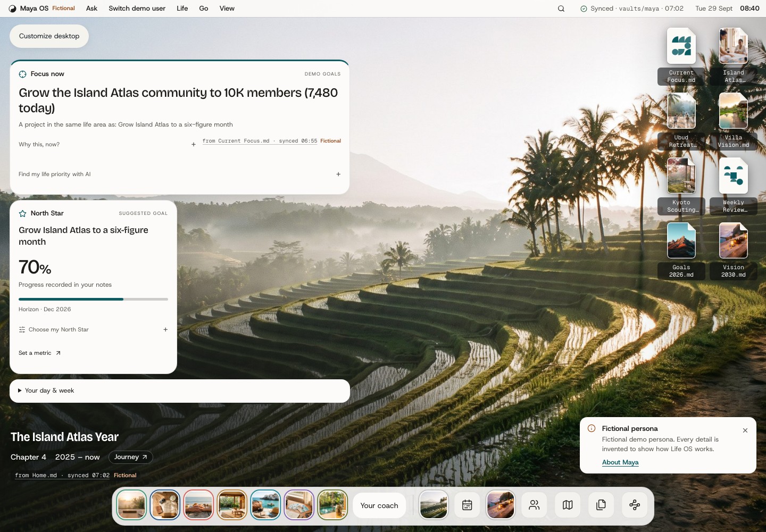The image size is (766, 532).
Task: Click "from Current Focus.md · synced 06:55" source text
Action: click(x=260, y=141)
